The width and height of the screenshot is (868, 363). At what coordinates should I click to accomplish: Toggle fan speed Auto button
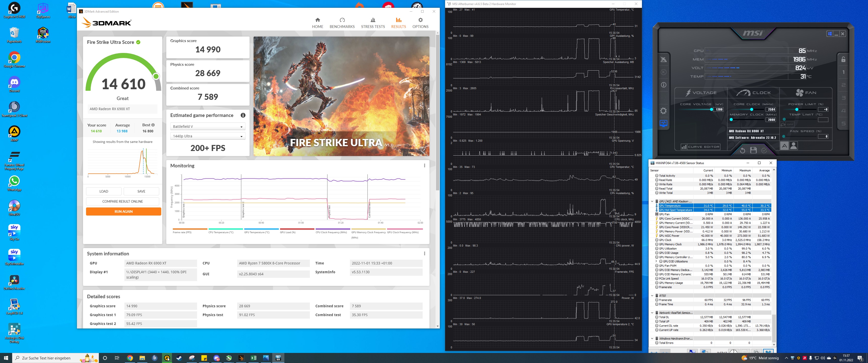coord(784,146)
